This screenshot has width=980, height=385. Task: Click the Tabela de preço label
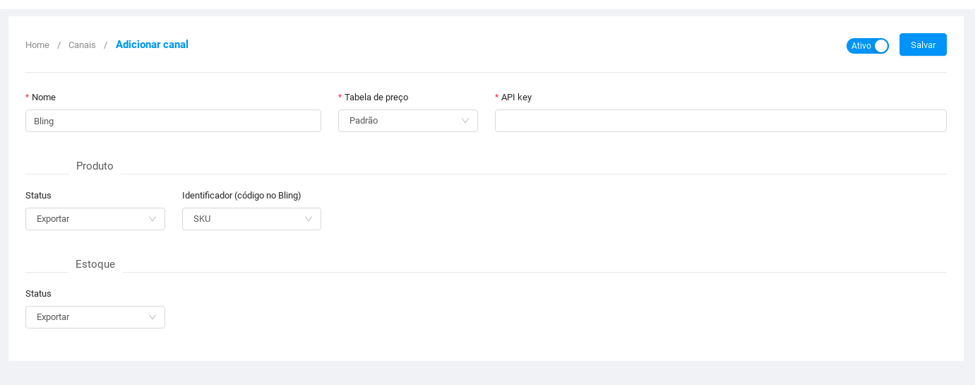click(376, 97)
